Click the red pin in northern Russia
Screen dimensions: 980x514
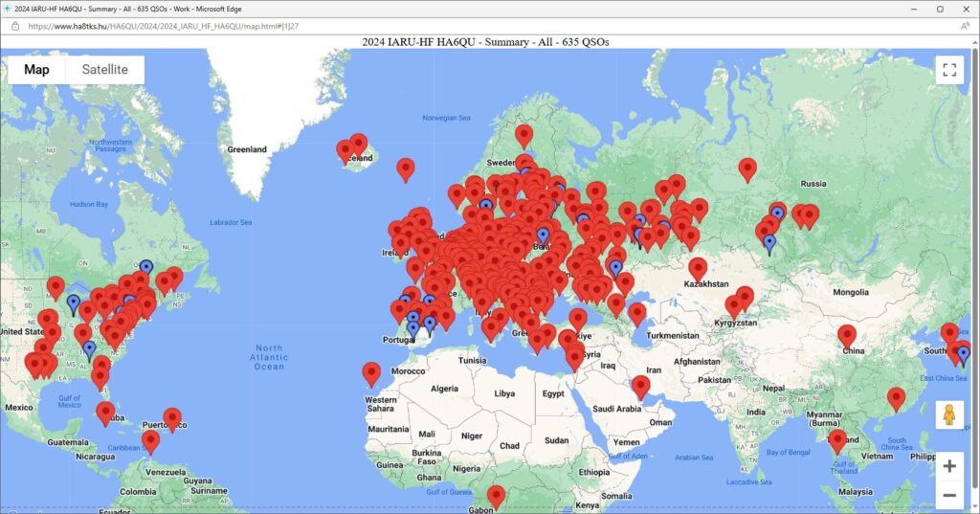click(747, 168)
